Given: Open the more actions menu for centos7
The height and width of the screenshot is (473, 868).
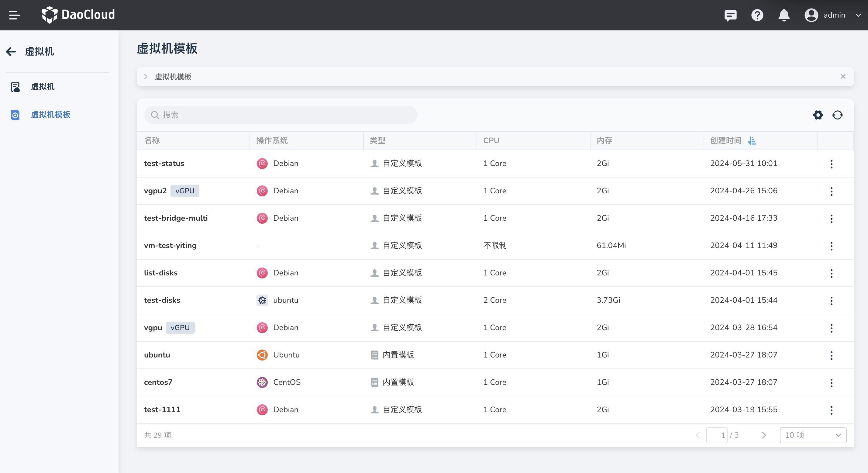Looking at the screenshot, I should (x=831, y=383).
